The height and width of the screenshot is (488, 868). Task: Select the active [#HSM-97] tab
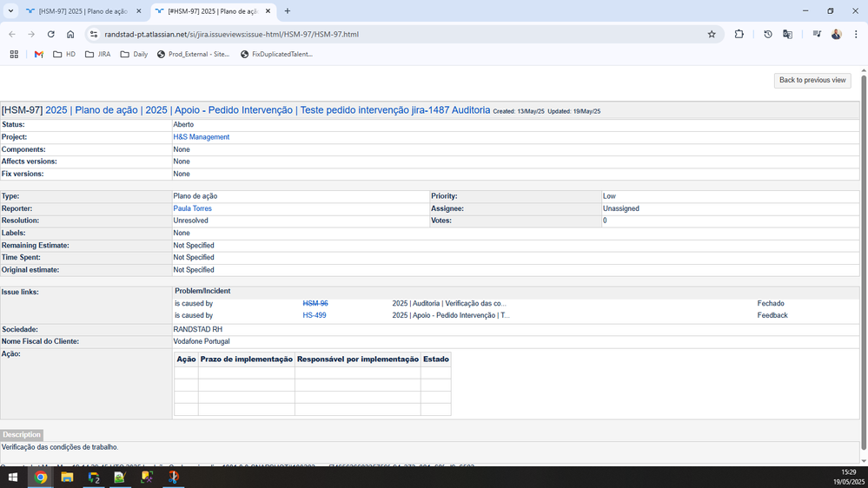pos(213,11)
